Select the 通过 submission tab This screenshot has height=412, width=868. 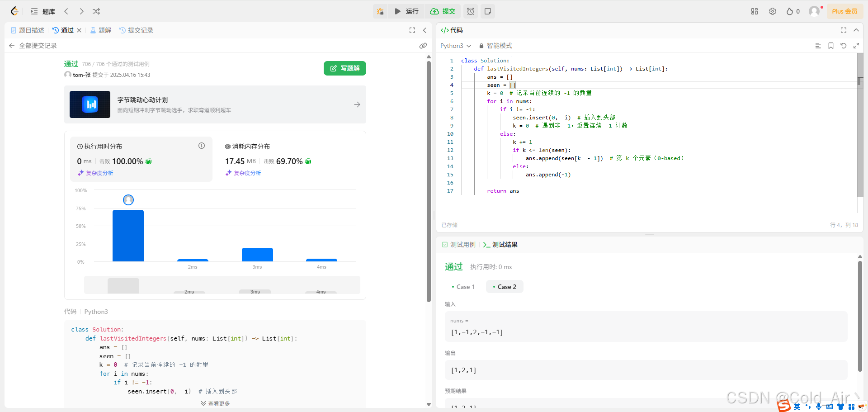tap(63, 30)
